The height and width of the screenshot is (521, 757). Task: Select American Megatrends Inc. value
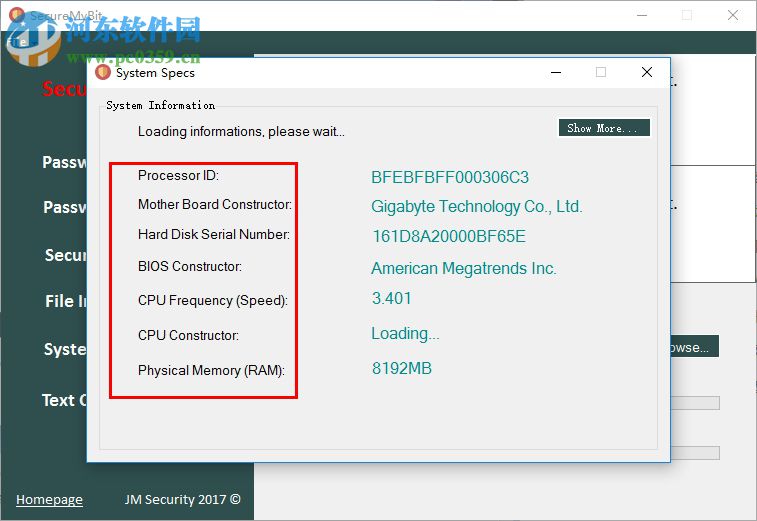click(464, 268)
